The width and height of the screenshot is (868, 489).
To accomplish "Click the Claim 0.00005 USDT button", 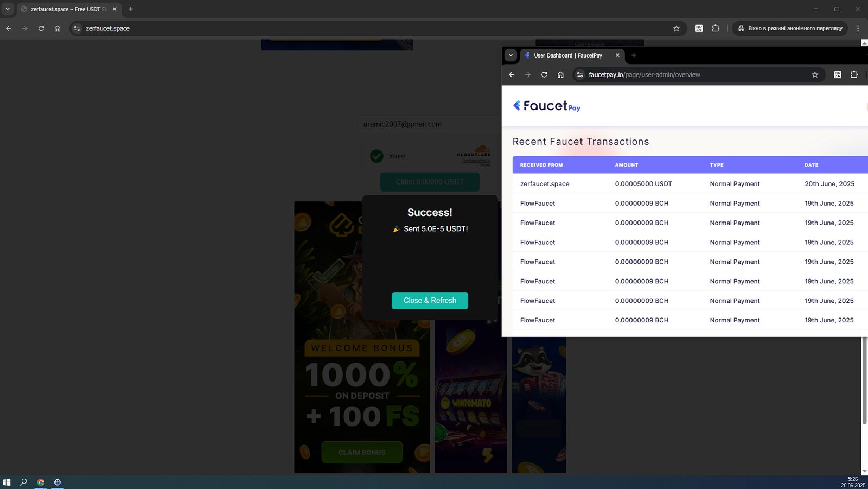I will [430, 182].
